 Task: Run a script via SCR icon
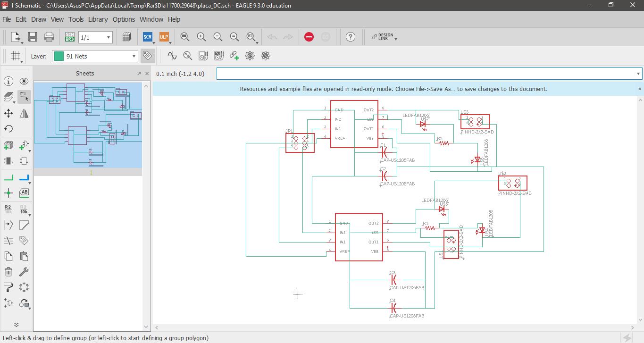pyautogui.click(x=148, y=37)
